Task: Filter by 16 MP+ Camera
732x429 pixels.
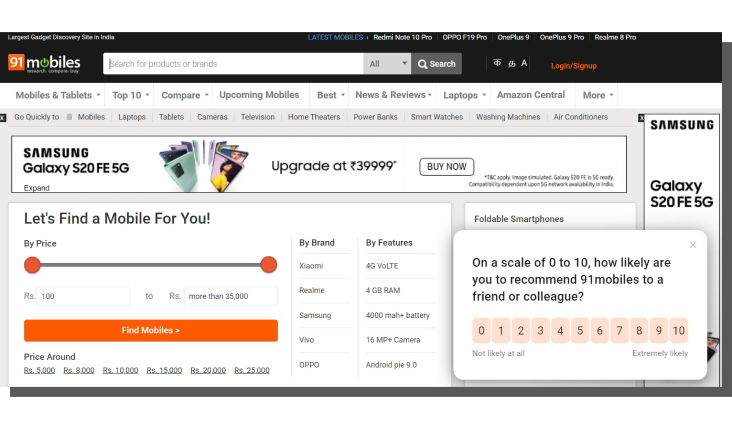Action: [x=393, y=340]
